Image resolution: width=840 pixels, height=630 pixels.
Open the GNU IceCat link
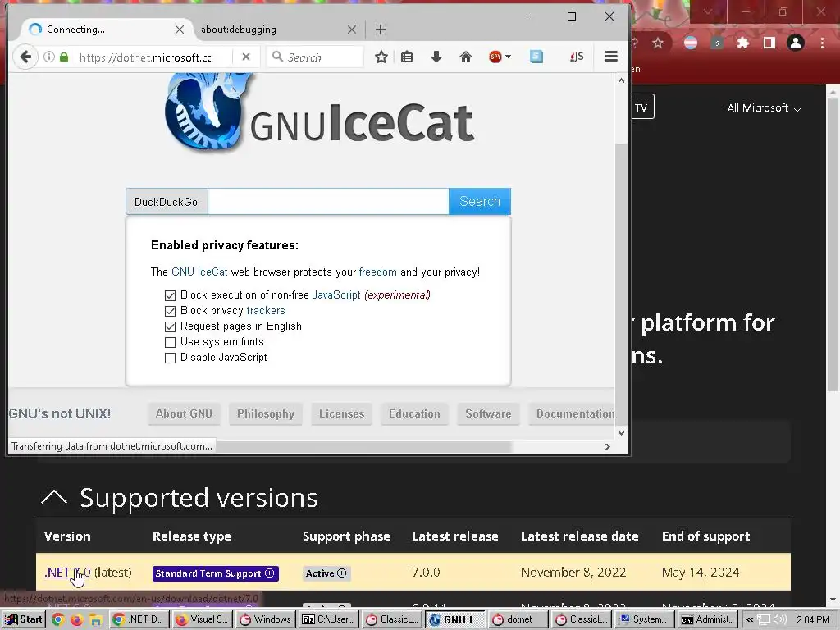pos(199,272)
